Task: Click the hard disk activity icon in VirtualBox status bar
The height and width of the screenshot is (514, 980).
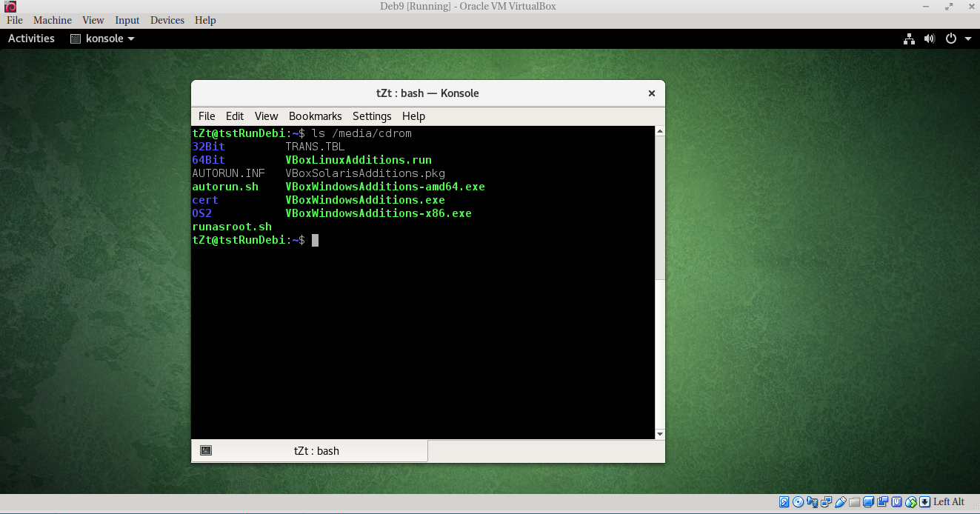Action: pyautogui.click(x=784, y=502)
